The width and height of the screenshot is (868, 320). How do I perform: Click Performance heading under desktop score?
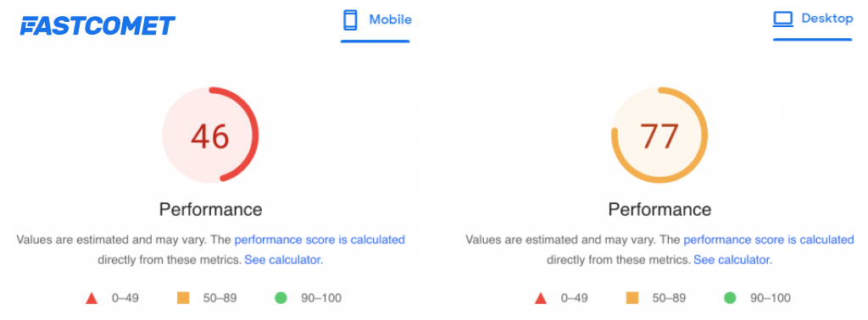[659, 209]
